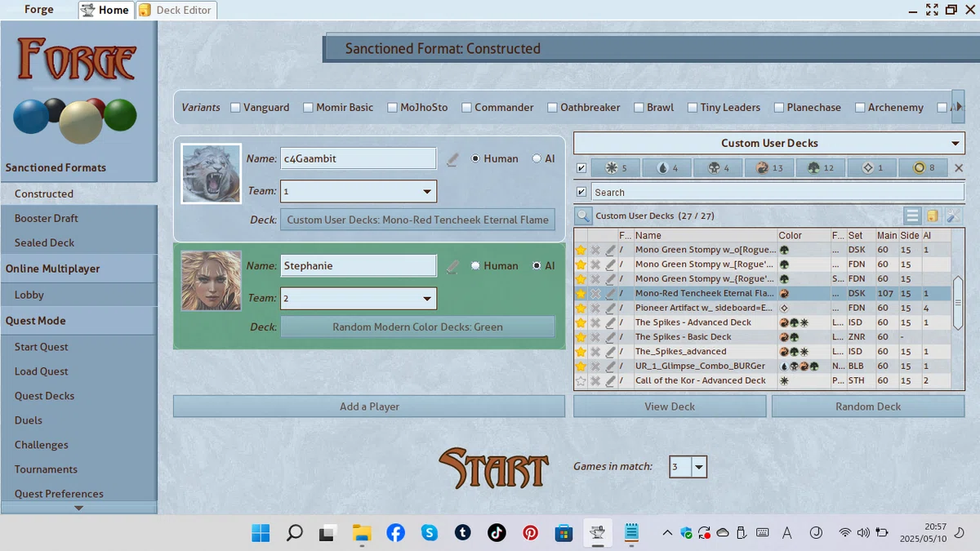Switch deck list to list view icon
This screenshot has width=980, height=551.
[912, 216]
